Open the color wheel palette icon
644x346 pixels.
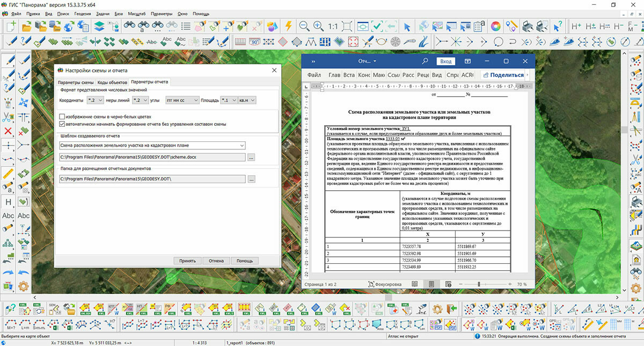[495, 25]
